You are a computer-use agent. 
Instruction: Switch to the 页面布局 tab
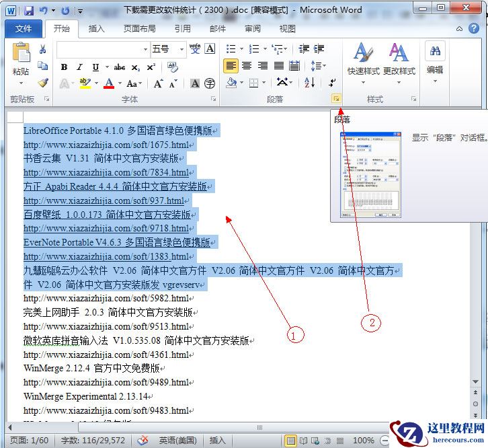[x=139, y=29]
